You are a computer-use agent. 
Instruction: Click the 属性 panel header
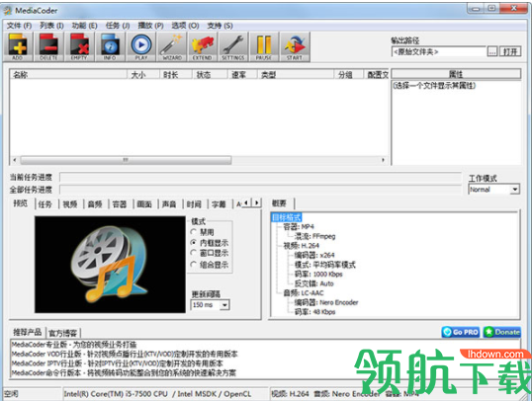point(456,74)
